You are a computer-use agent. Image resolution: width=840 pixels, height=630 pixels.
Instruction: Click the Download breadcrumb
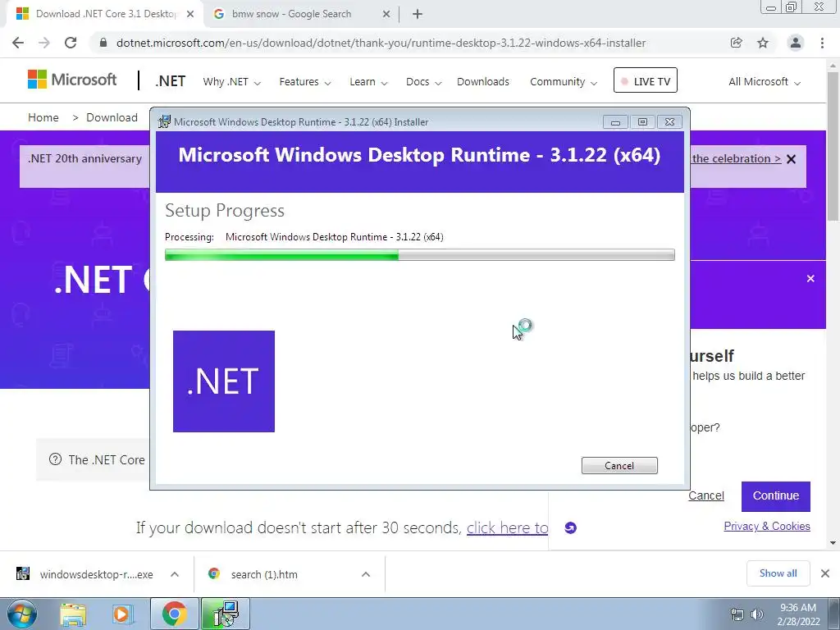(112, 117)
